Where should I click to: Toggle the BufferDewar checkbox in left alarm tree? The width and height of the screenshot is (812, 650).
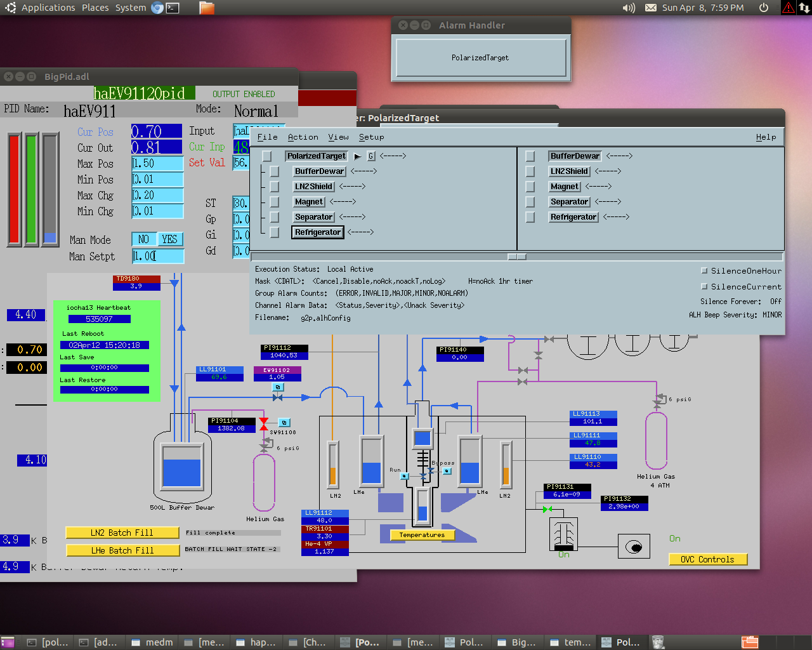[x=275, y=171]
